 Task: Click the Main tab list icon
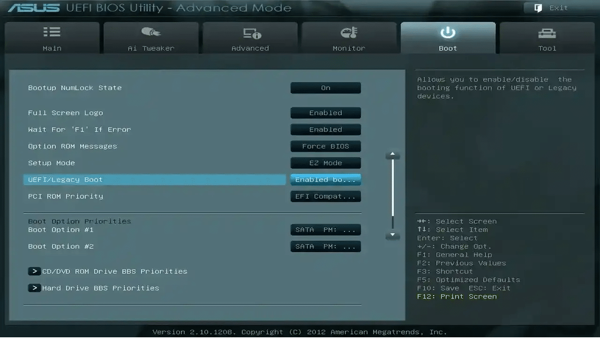(52, 32)
